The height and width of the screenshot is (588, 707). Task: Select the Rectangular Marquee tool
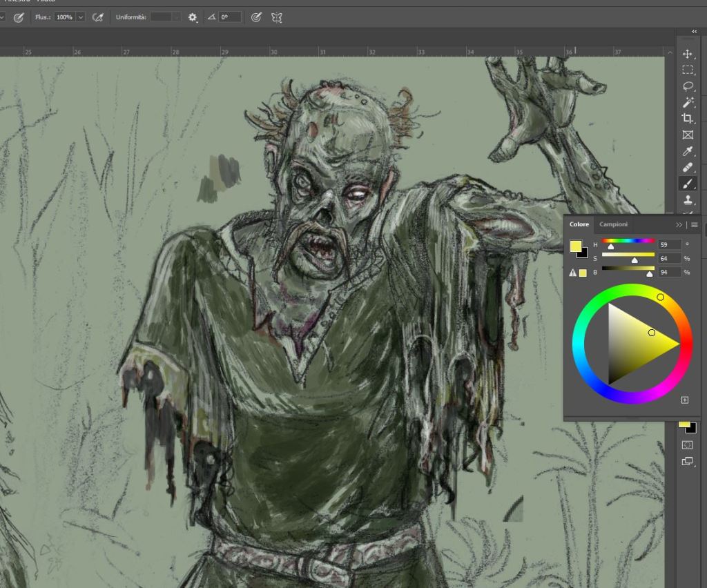click(688, 70)
